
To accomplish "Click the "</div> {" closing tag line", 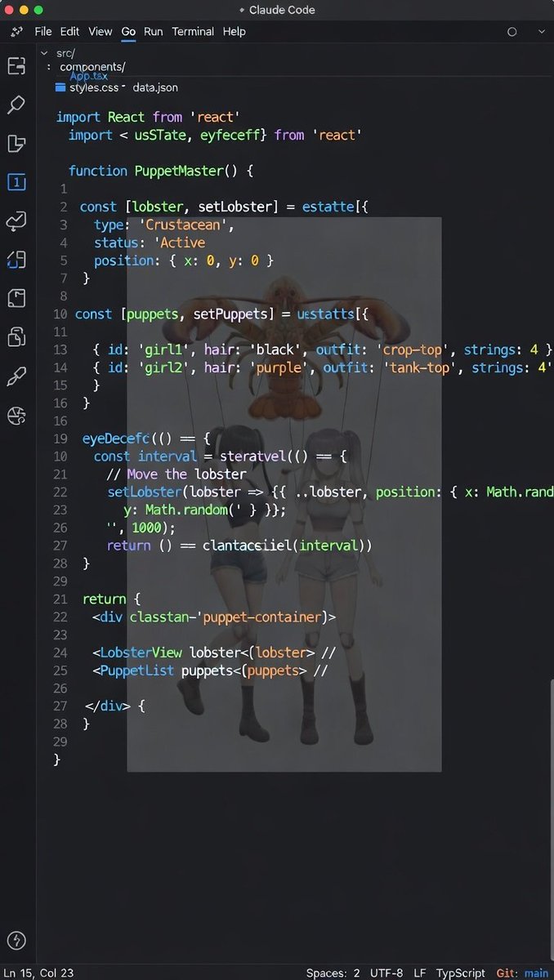I will [x=115, y=706].
